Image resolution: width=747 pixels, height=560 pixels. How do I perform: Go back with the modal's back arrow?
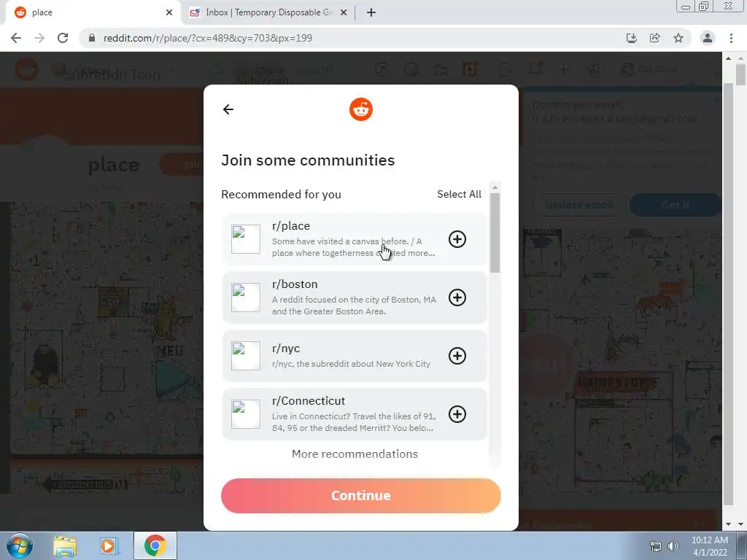(228, 109)
